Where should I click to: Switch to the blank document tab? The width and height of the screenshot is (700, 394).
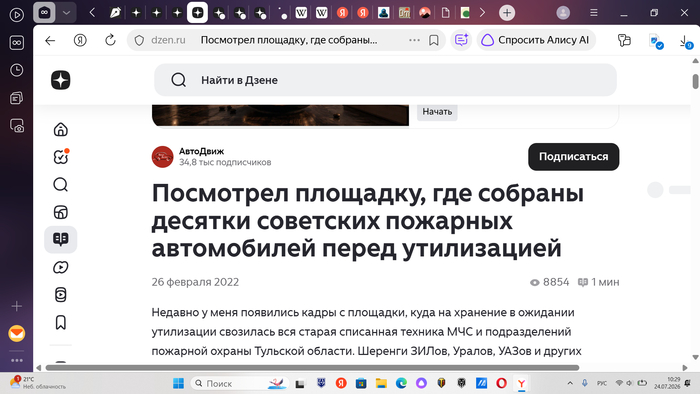[445, 12]
